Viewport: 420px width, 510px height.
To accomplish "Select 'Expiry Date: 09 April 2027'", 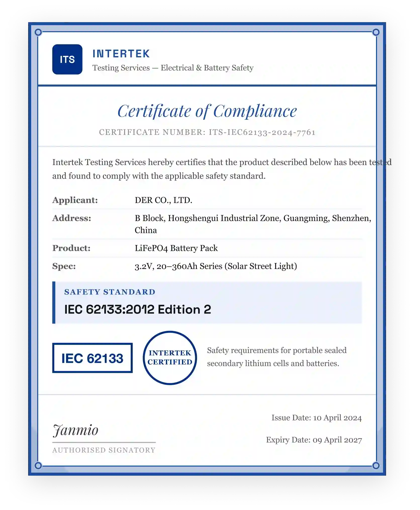I will [314, 440].
